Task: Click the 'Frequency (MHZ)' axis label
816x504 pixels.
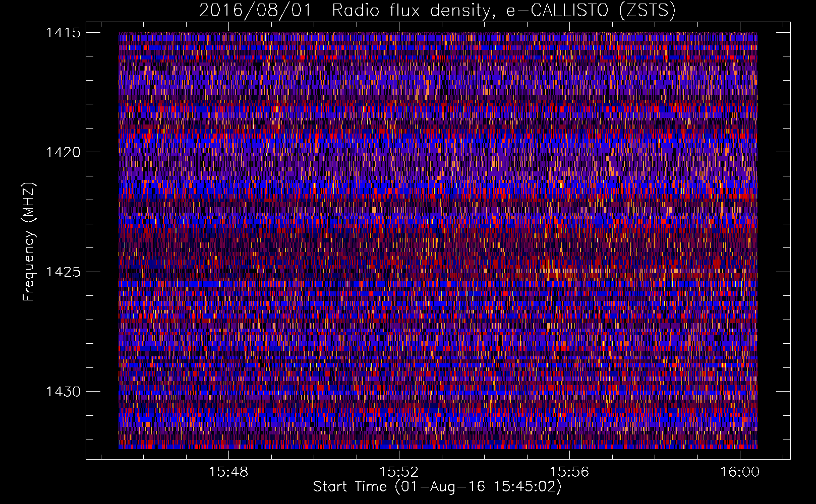Action: coord(29,241)
